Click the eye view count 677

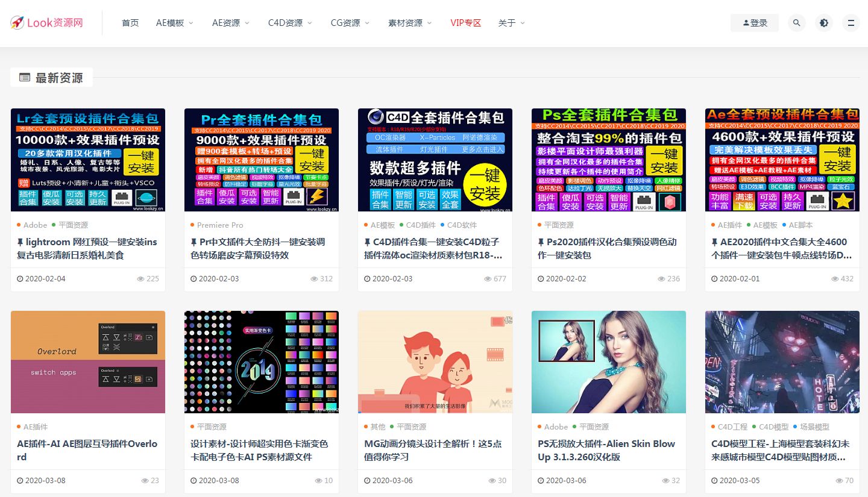(495, 279)
